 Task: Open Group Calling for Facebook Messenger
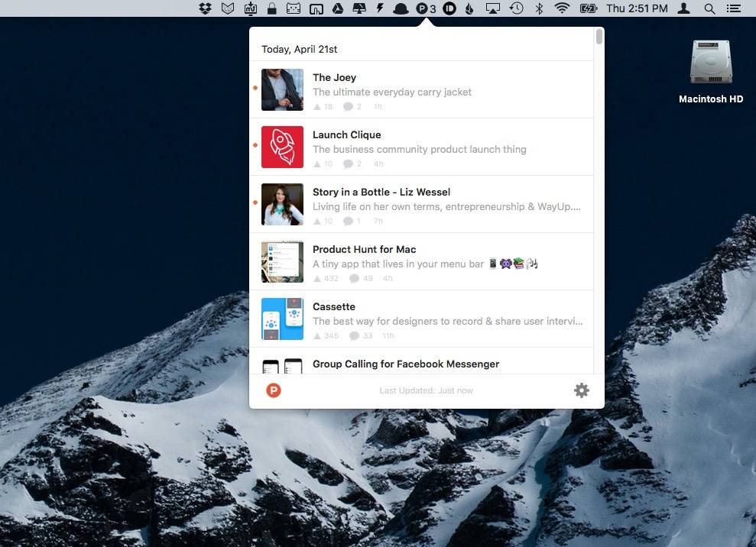tap(406, 364)
